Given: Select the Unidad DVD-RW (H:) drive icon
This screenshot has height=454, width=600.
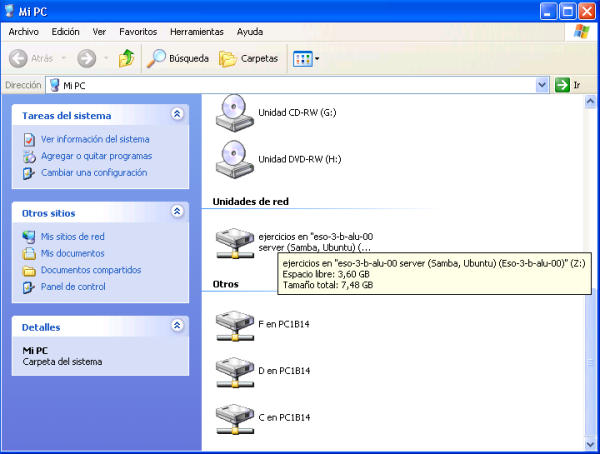Looking at the screenshot, I should pyautogui.click(x=234, y=157).
